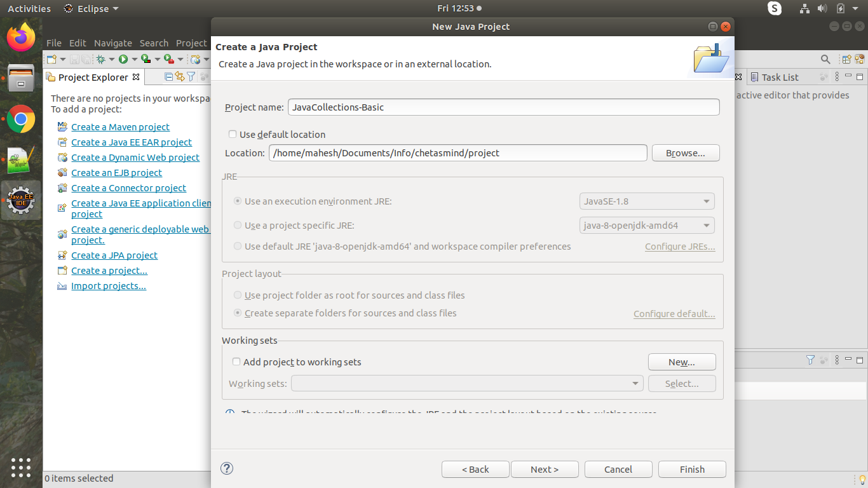868x488 pixels.
Task: Enable Add project to working sets
Action: (236, 361)
